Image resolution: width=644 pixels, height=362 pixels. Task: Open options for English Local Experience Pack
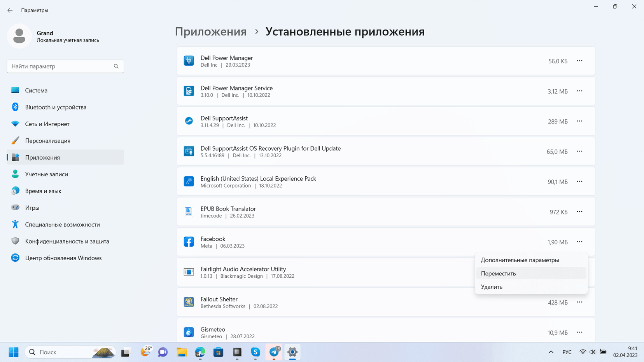pos(579,181)
